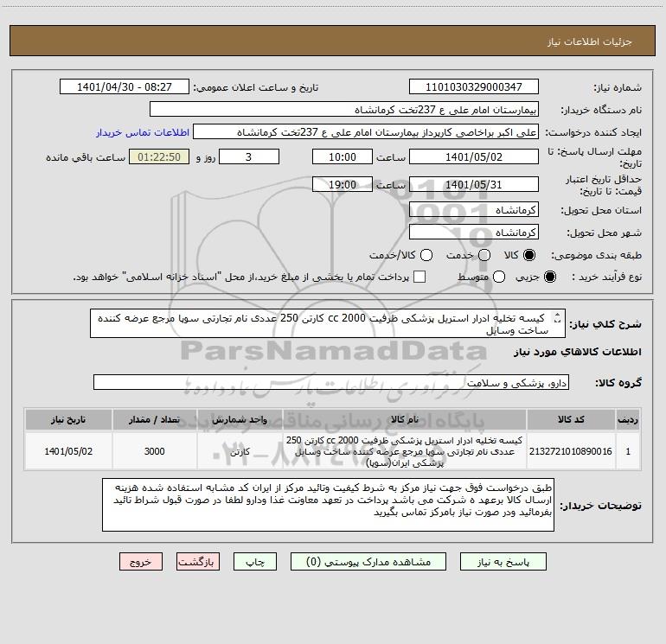Select the خدمت radio button
This screenshot has height=644, width=666.
point(484,255)
